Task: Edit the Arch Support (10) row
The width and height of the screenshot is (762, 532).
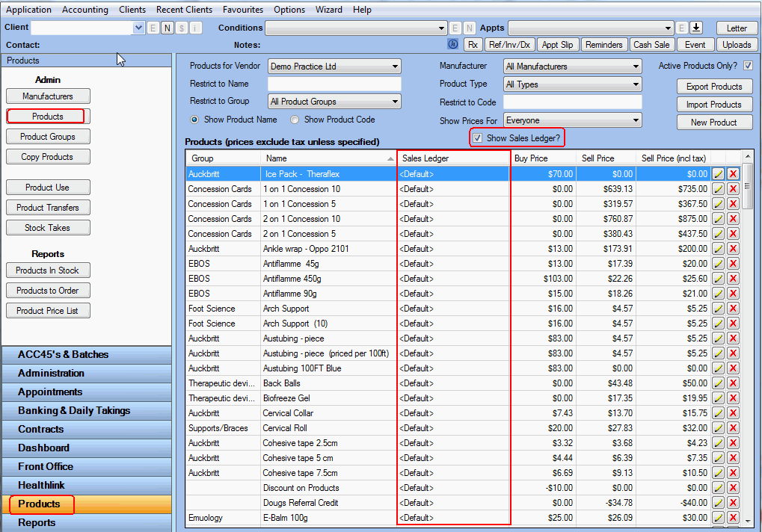Action: (719, 324)
